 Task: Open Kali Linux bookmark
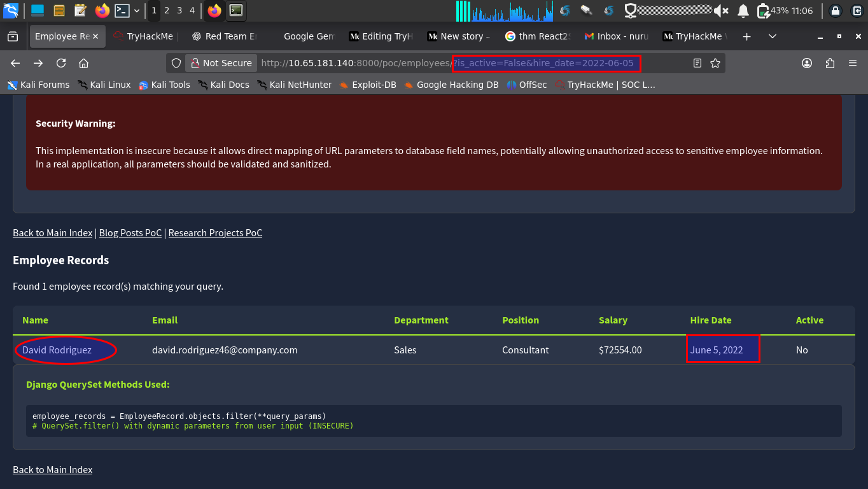pos(104,85)
